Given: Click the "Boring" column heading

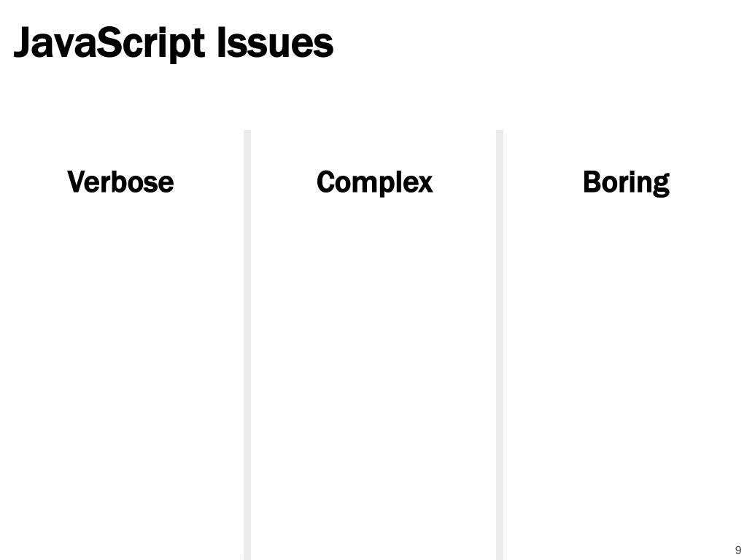Looking at the screenshot, I should pyautogui.click(x=627, y=183).
